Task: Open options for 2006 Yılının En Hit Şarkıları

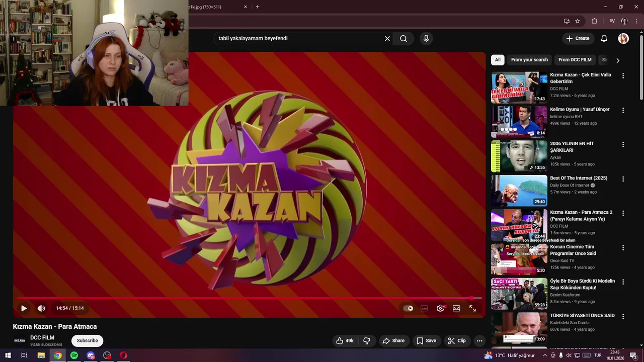Action: click(x=623, y=144)
